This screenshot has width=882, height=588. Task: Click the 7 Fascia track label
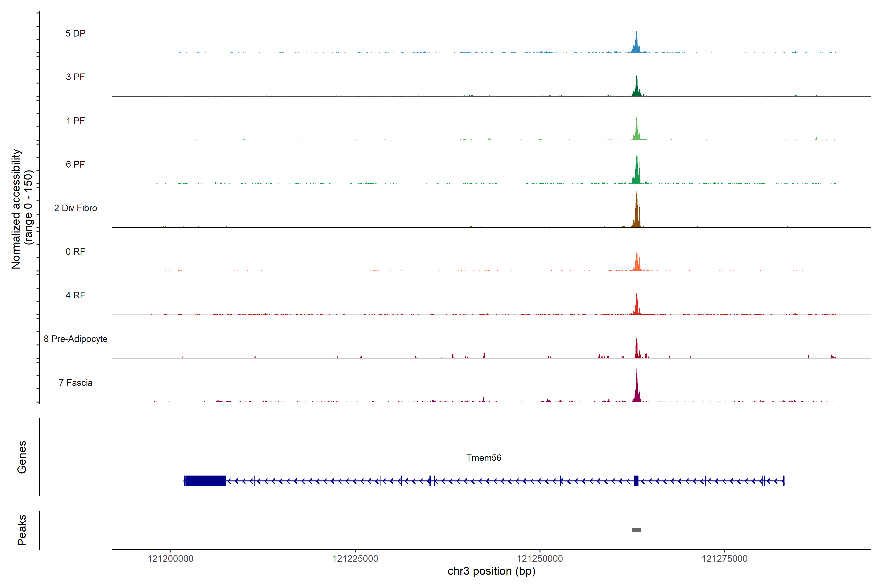tap(75, 382)
